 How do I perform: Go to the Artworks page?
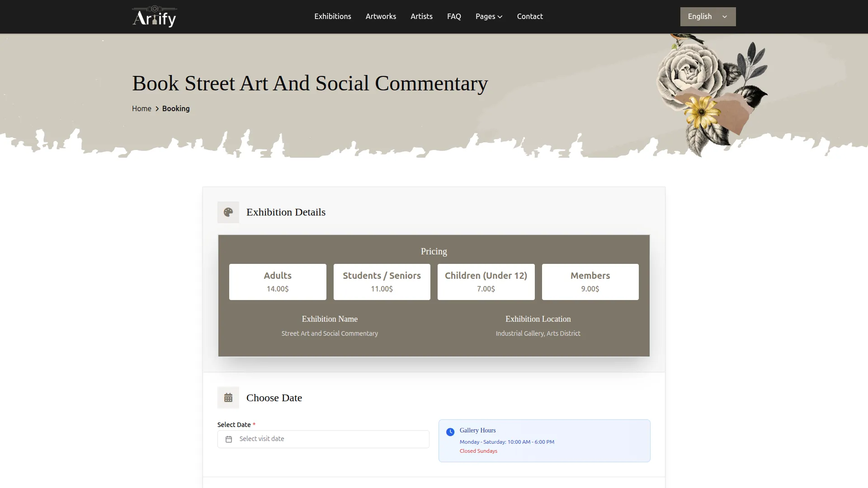381,17
